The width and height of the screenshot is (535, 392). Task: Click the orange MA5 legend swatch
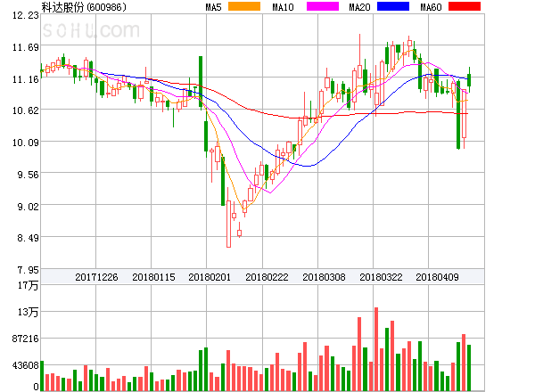244,6
